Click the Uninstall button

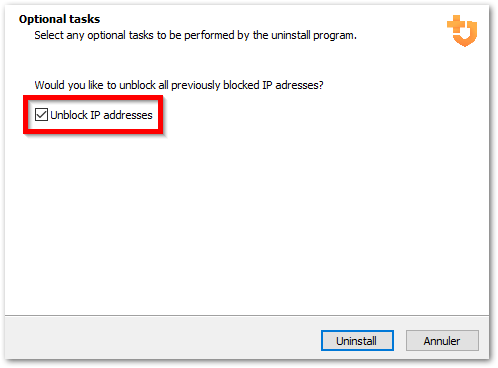(x=357, y=340)
